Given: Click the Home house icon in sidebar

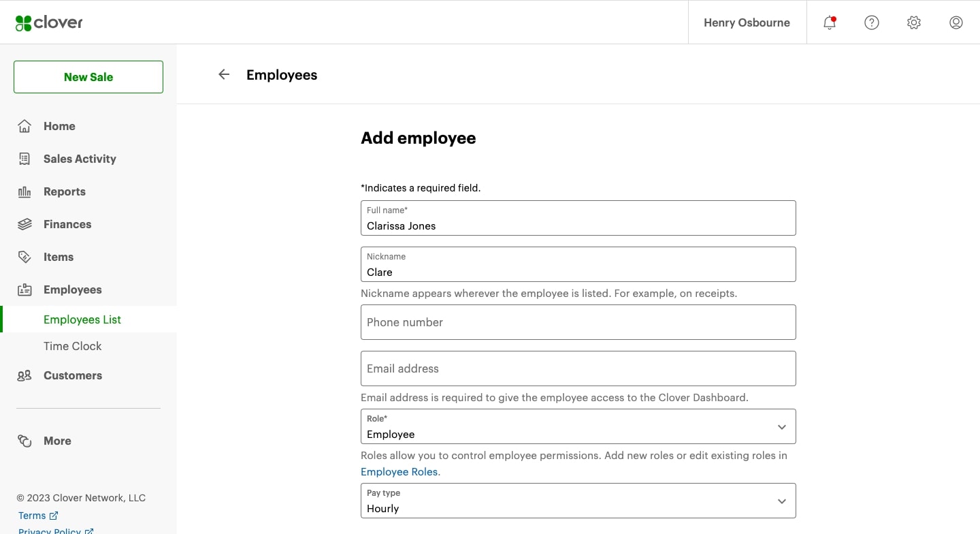Looking at the screenshot, I should [x=24, y=126].
